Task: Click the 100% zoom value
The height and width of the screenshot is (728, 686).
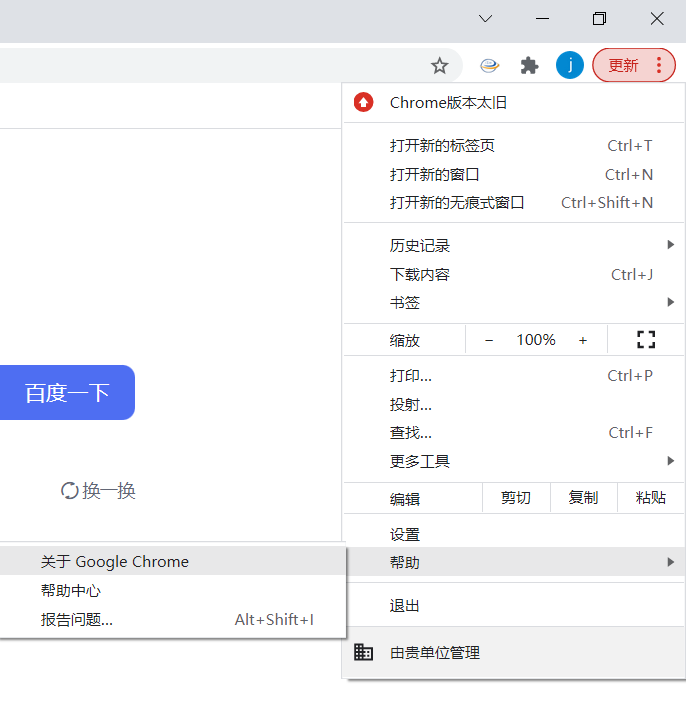Action: pyautogui.click(x=536, y=340)
